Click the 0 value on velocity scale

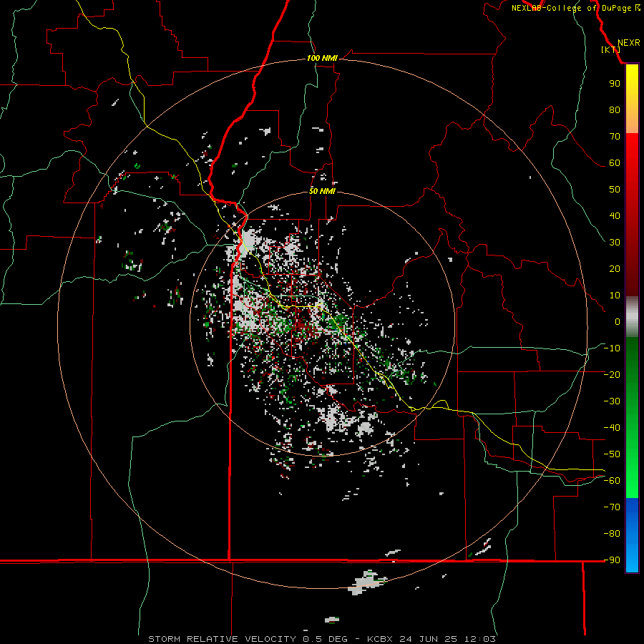coord(618,321)
